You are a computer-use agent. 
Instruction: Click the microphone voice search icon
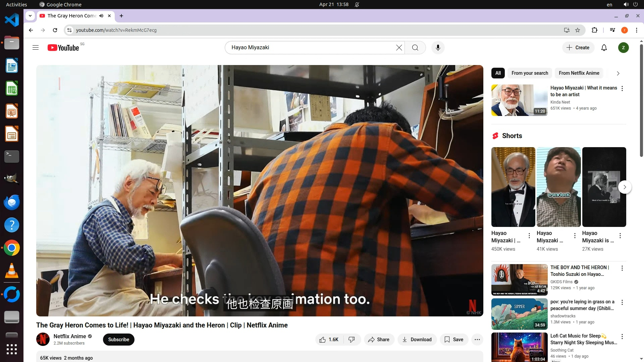[x=438, y=48]
